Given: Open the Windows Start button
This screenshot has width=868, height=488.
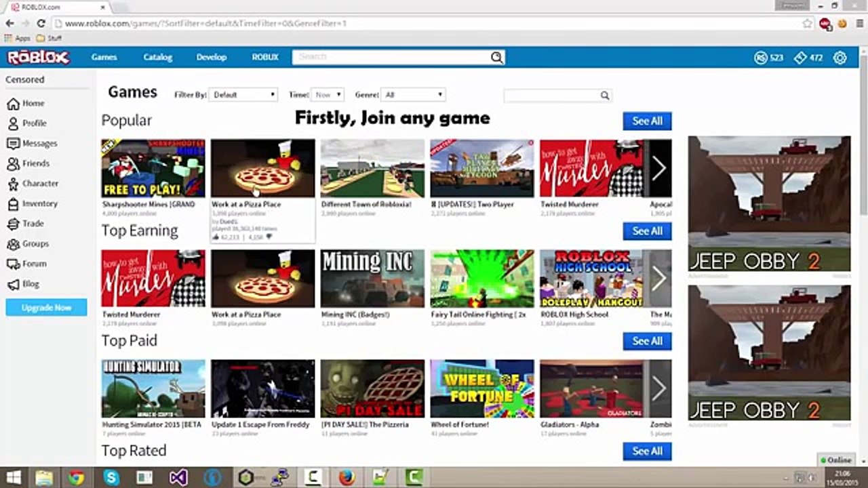Looking at the screenshot, I should 13,477.
